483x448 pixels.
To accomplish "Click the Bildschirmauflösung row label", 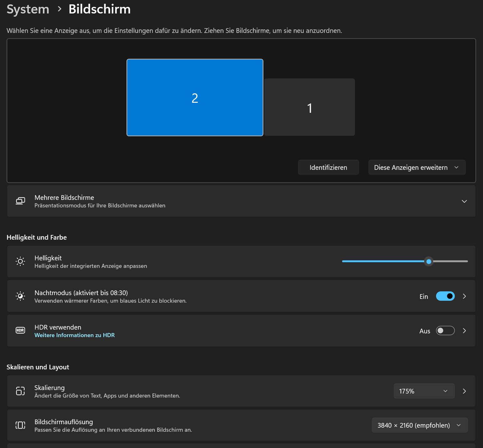I will (64, 422).
